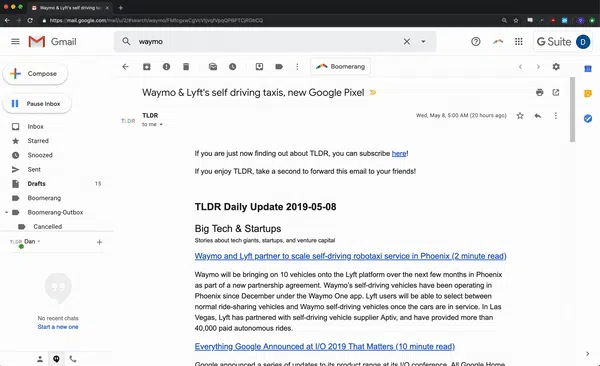Open the main menu hamburger icon

[x=15, y=41]
